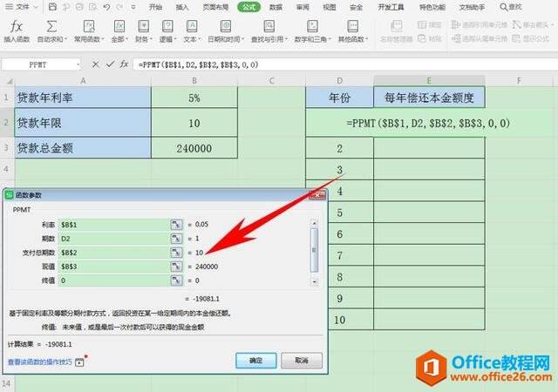The width and height of the screenshot is (558, 392).
Task: Click the redo arrow icon
Action: tap(119, 7)
